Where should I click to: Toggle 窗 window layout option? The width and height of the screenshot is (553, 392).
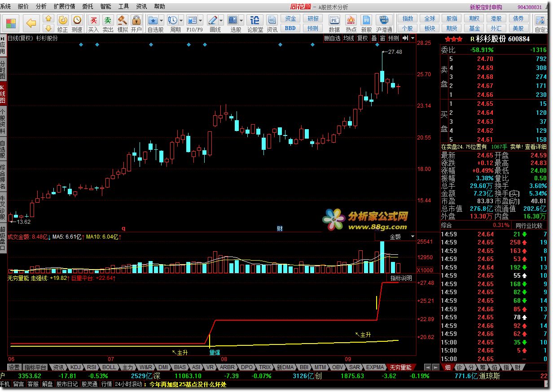[x=382, y=39]
